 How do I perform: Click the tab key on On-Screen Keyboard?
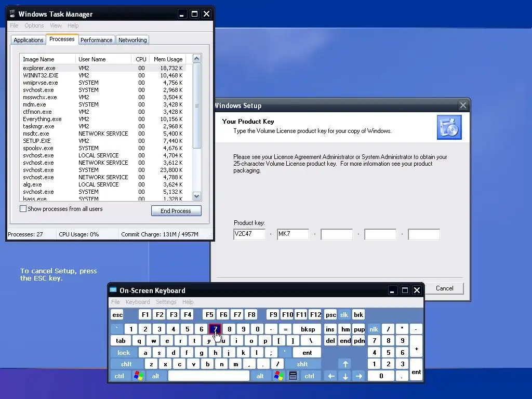tap(121, 341)
